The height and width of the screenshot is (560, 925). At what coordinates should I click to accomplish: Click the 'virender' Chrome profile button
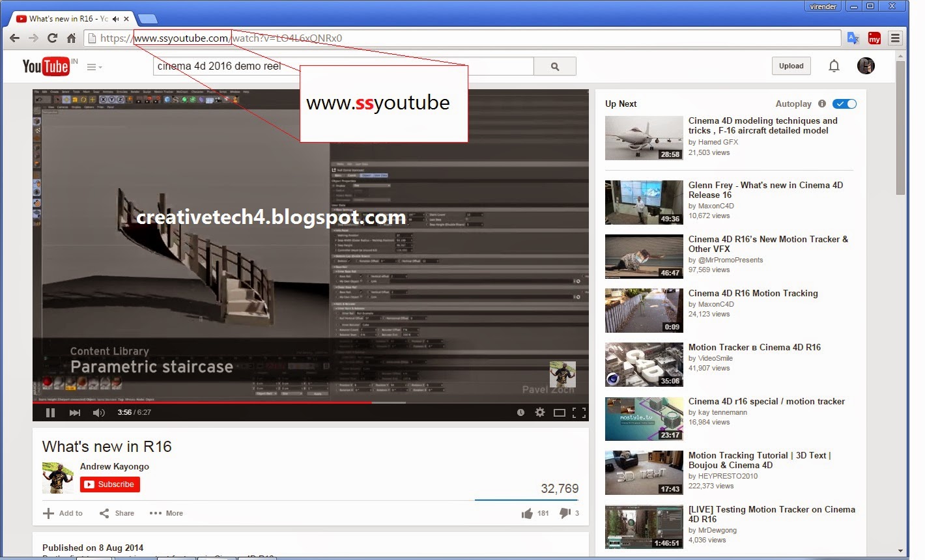pos(823,7)
